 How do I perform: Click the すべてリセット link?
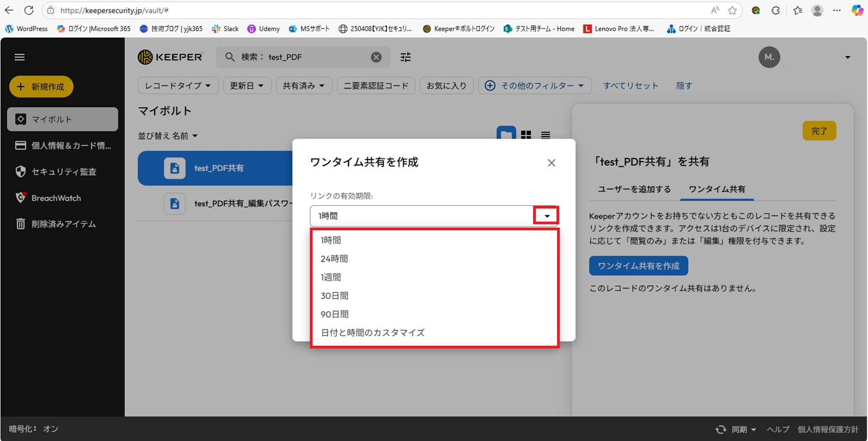[x=630, y=85]
